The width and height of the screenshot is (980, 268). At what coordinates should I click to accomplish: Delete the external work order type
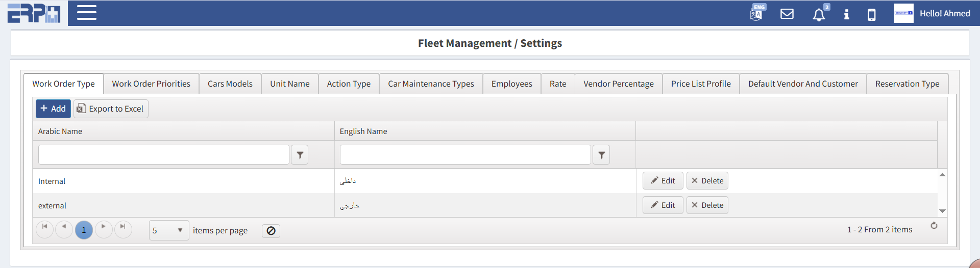click(x=707, y=205)
